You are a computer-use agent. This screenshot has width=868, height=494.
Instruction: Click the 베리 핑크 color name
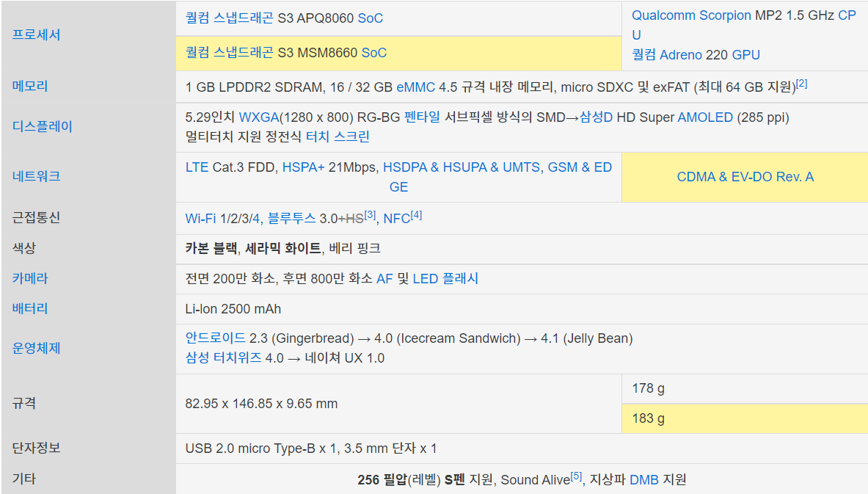point(355,249)
